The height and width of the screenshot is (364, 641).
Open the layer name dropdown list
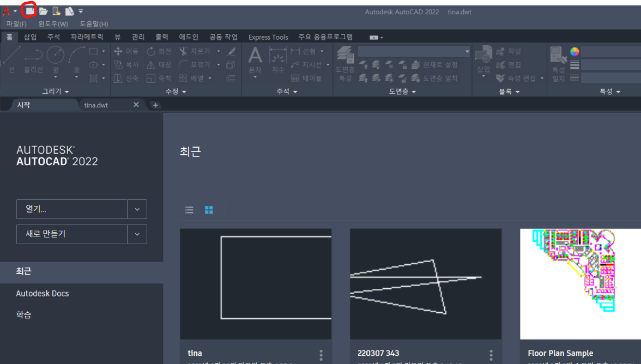click(x=467, y=51)
